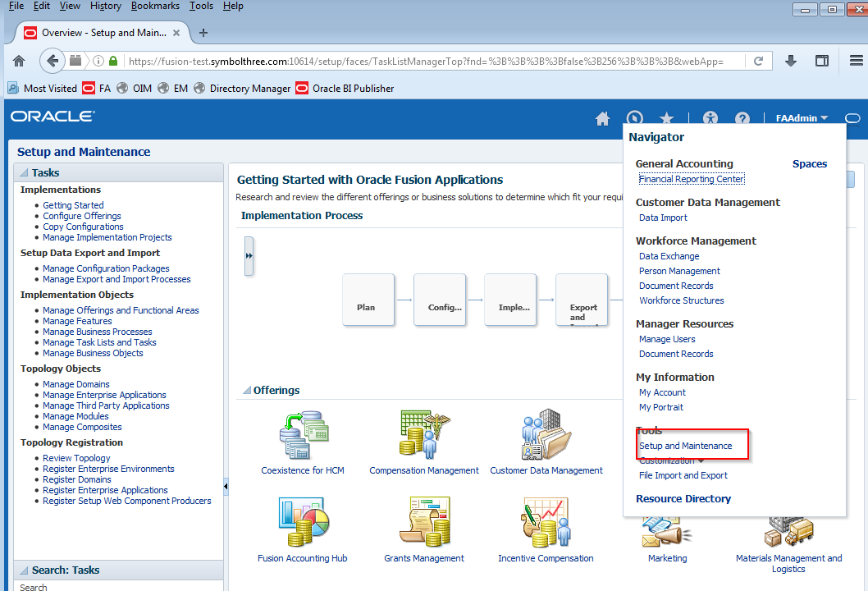Open the History menu in menu bar

point(105,6)
